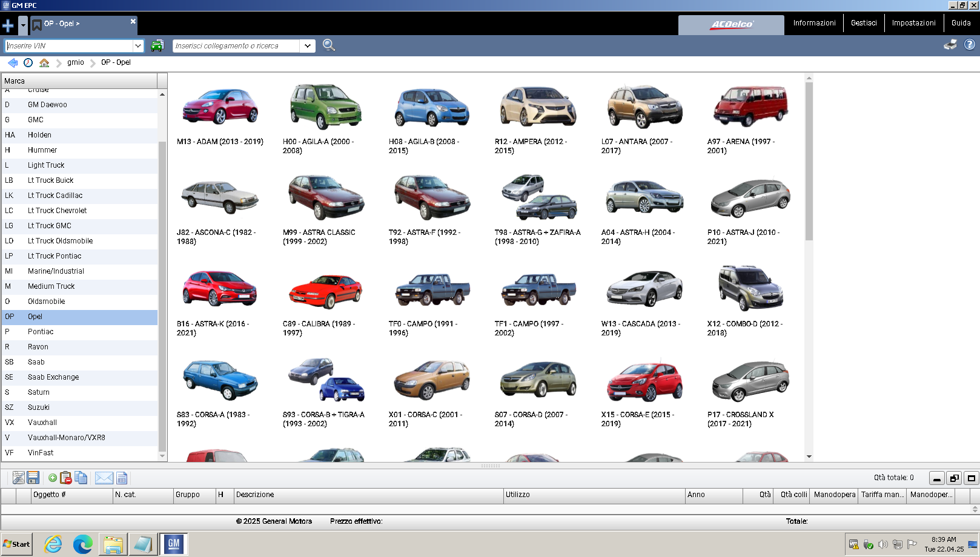Open the X15 - CORSA-E thumbnail
The height and width of the screenshot is (557, 980).
coord(644,381)
